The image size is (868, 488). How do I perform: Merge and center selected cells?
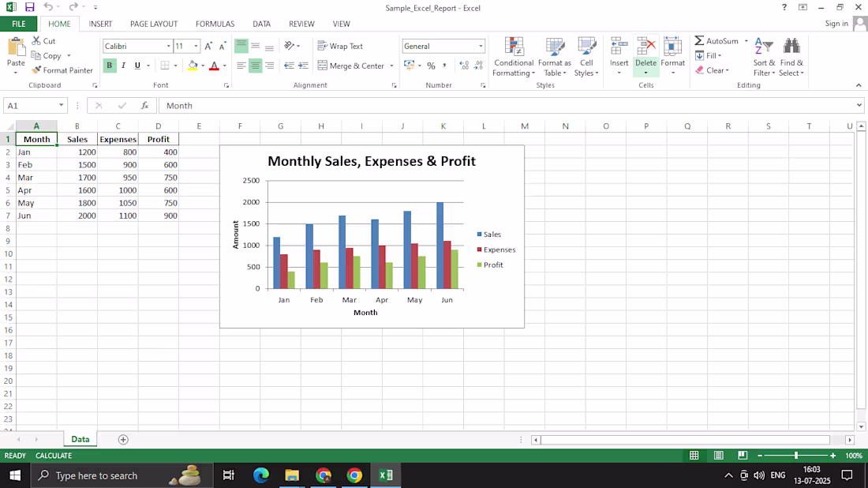point(354,66)
